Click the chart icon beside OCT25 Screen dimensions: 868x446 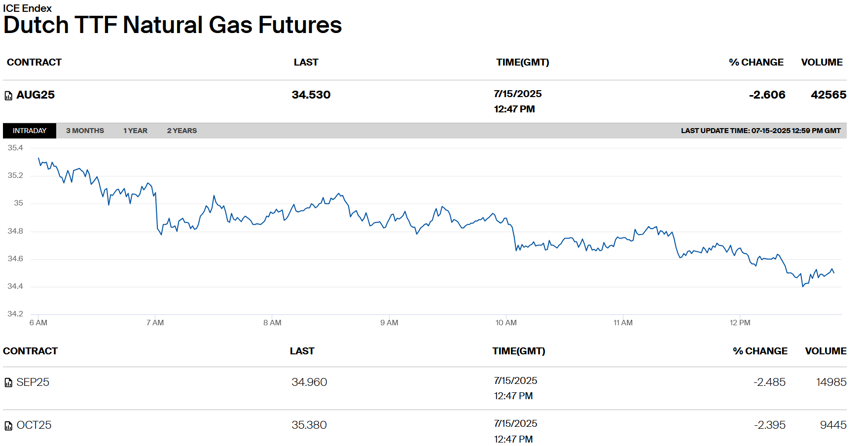click(8, 426)
